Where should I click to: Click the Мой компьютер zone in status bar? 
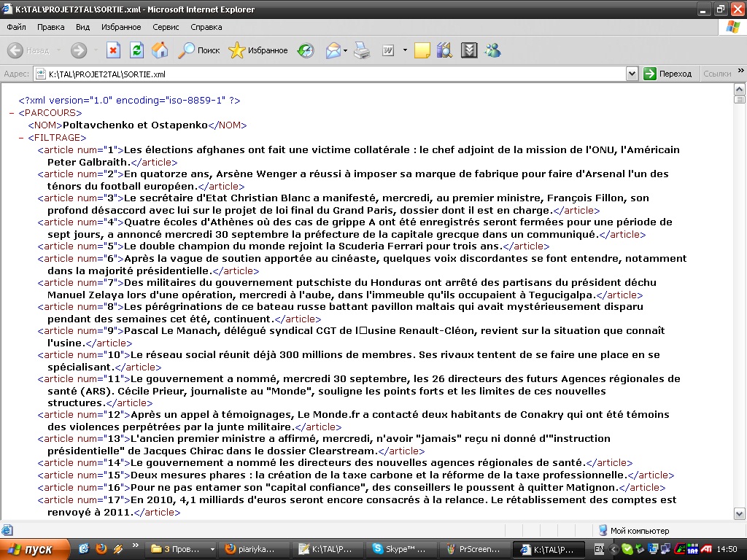tap(634, 531)
